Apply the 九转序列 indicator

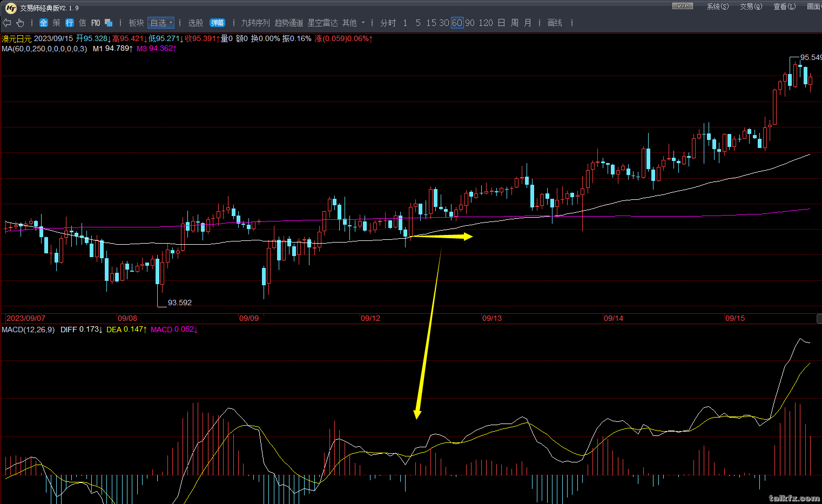coord(255,23)
